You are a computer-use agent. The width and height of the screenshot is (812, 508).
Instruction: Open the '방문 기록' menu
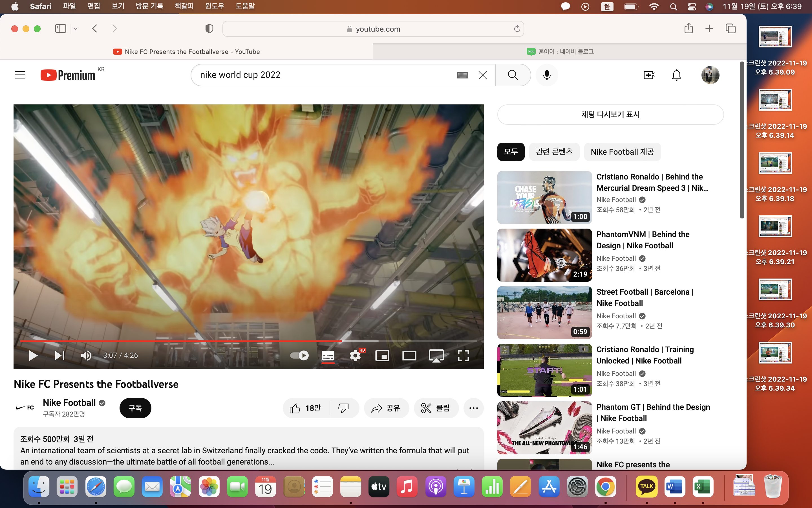click(x=149, y=6)
